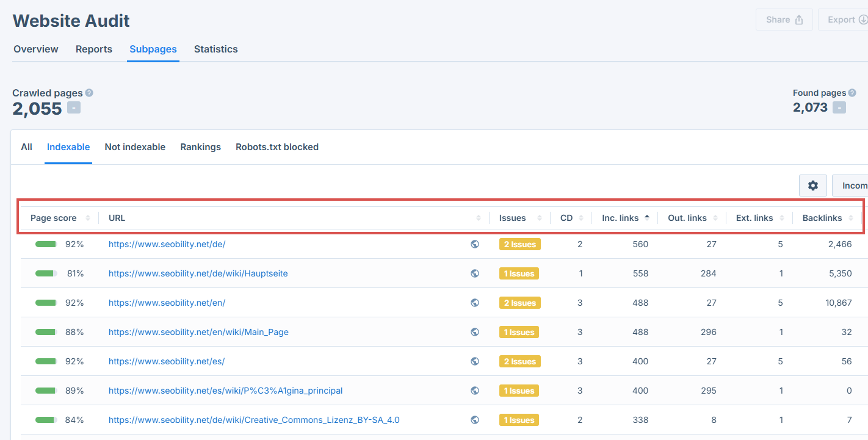
Task: Click 2 Issues badge for seobility.net/es/
Action: point(520,361)
